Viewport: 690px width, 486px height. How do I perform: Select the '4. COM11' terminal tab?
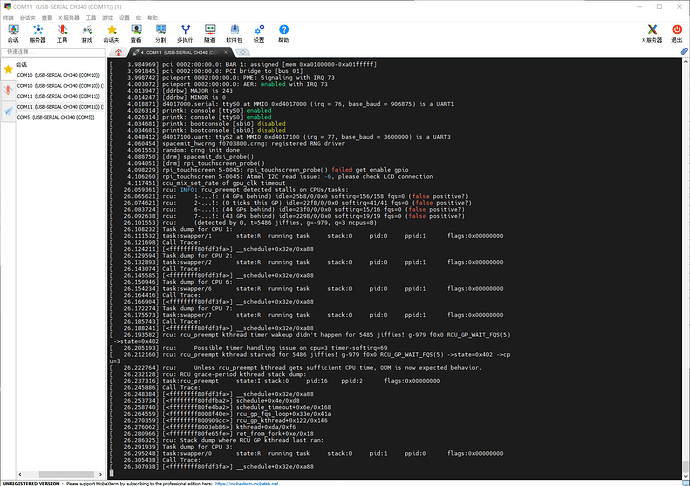[x=180, y=50]
